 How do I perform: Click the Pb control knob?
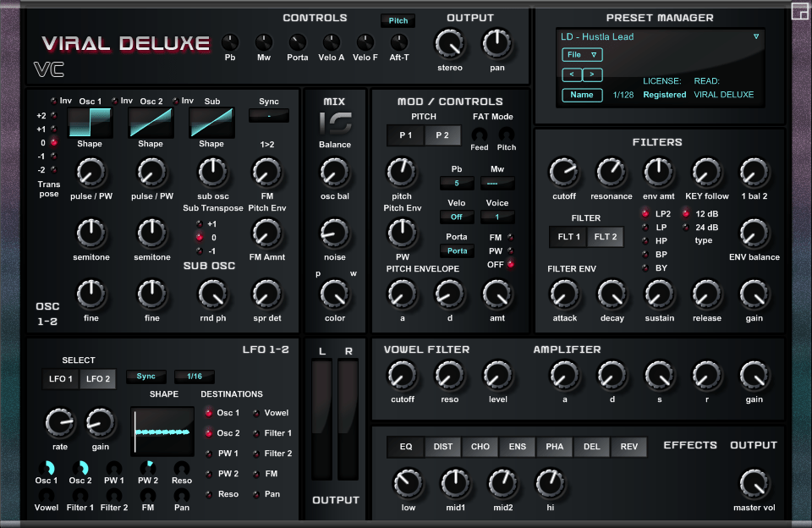coord(230,42)
